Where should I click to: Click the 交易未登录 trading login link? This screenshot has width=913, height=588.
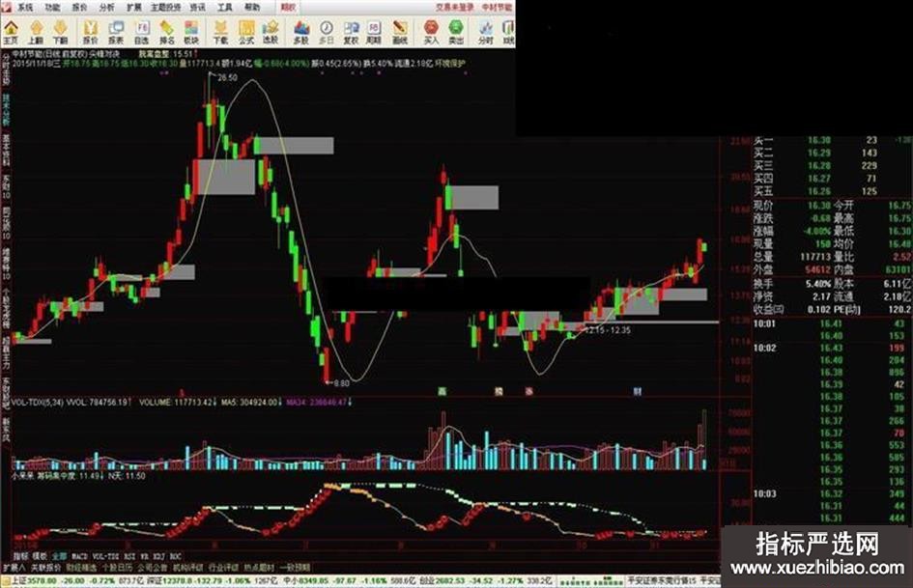pyautogui.click(x=455, y=8)
